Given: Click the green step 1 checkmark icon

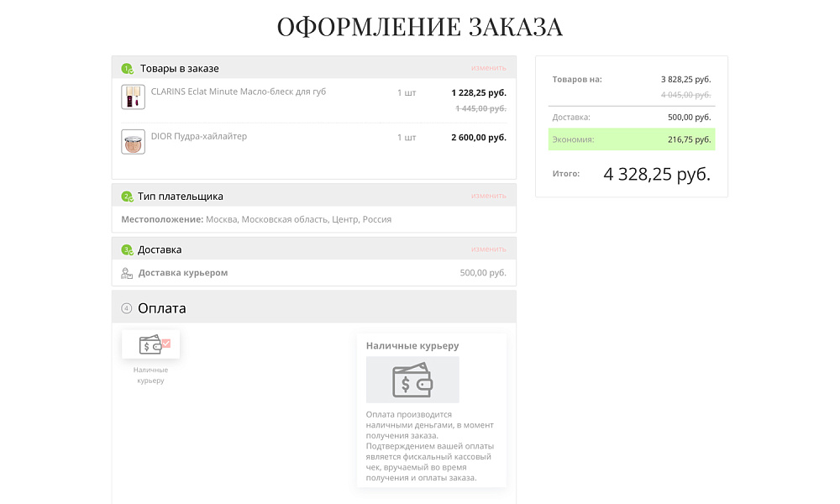Looking at the screenshot, I should 127,69.
